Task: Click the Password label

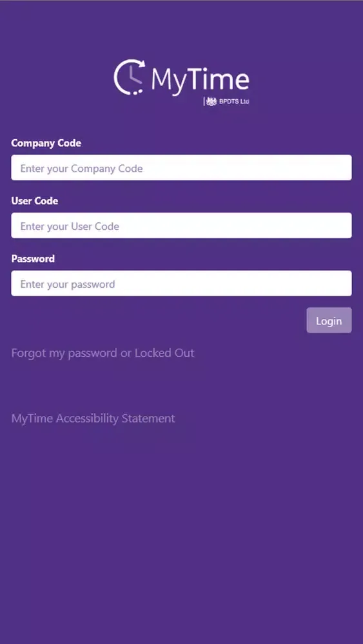Action: [x=33, y=259]
